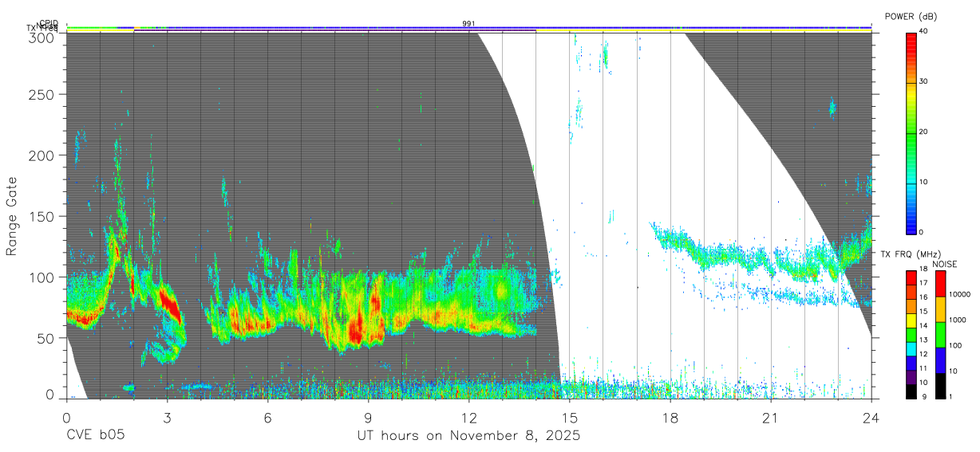Click the '300' y-axis tick label
Viewport: 980px width, 452px height.
[43, 38]
